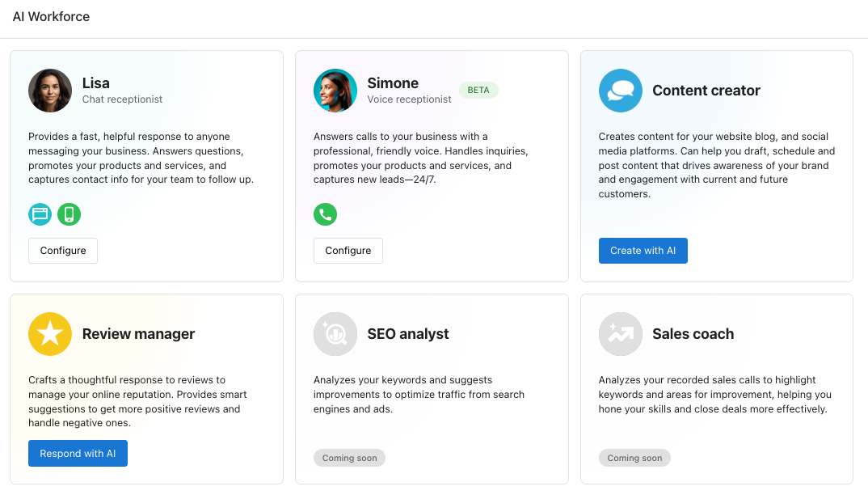Click the Sales coach card title
The width and height of the screenshot is (868, 495).
pos(693,334)
